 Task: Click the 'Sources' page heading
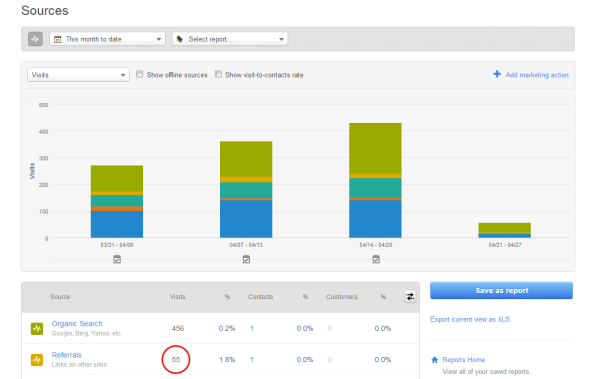(x=45, y=11)
